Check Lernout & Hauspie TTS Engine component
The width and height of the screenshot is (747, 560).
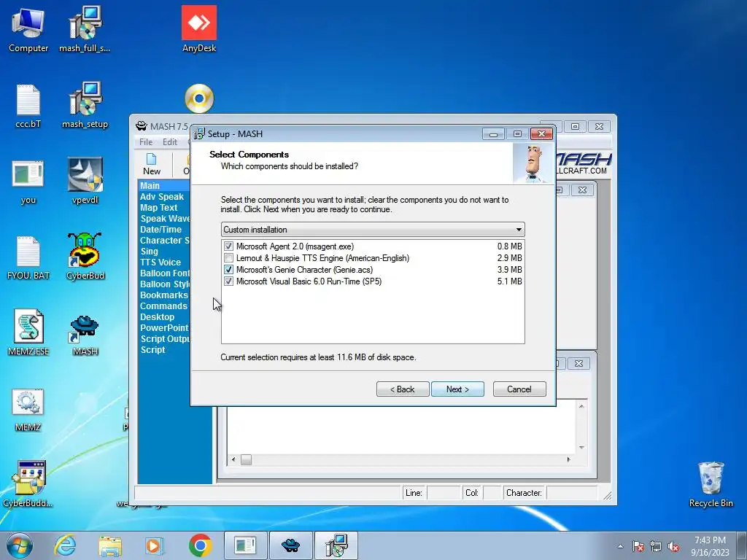[x=228, y=258]
